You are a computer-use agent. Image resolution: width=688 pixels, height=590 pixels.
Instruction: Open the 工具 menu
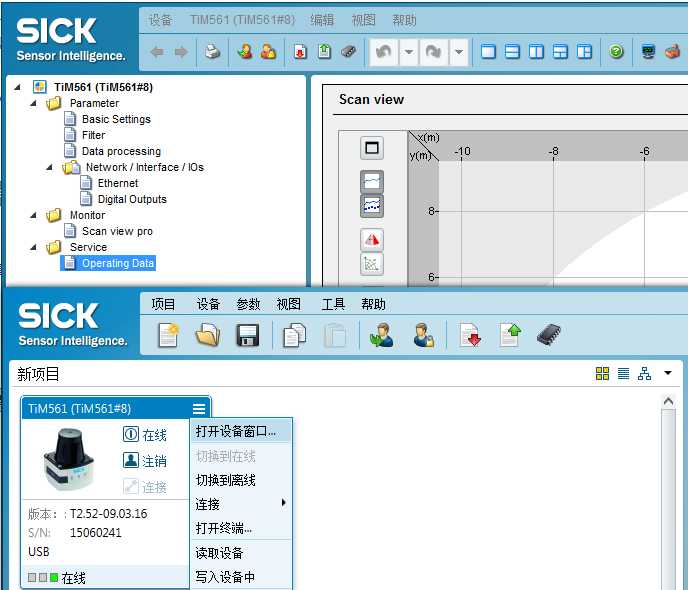tap(333, 304)
